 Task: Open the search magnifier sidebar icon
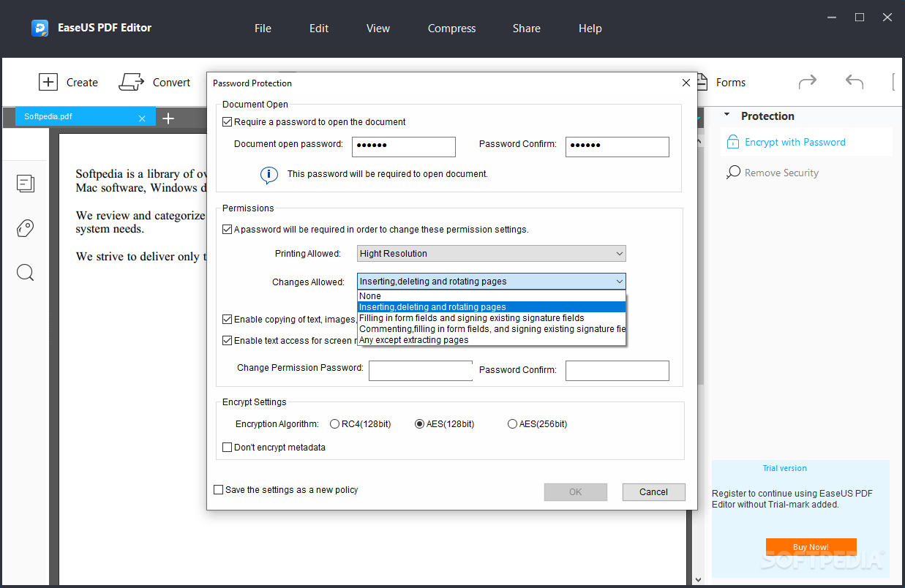(26, 273)
